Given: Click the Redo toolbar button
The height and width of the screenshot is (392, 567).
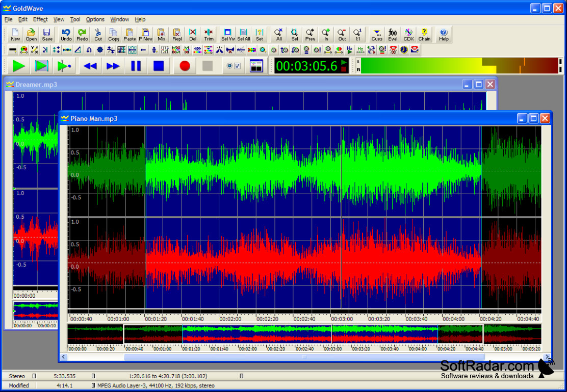Looking at the screenshot, I should [82, 34].
